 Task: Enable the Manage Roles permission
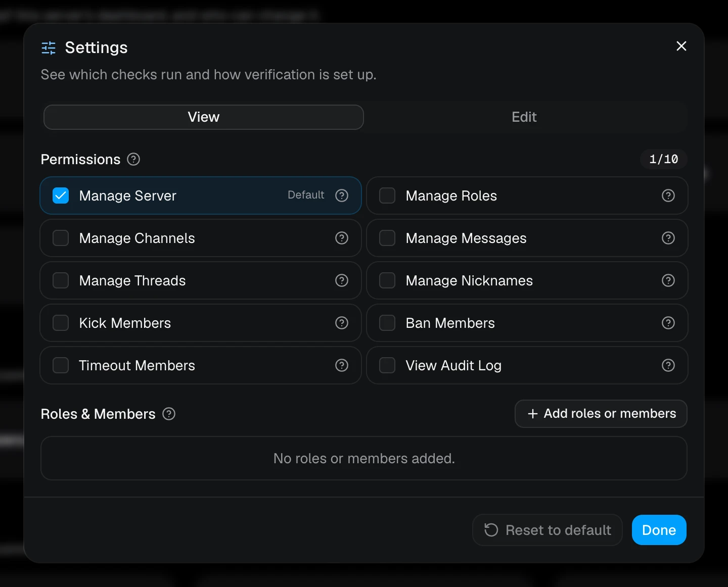[x=387, y=195]
